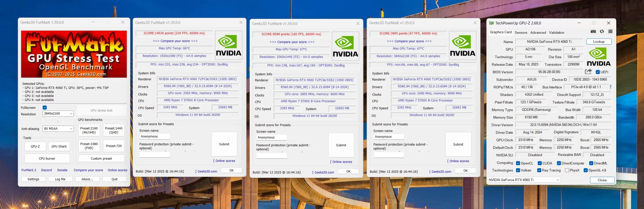Toggle the Fullscreen checkbox
The height and width of the screenshot is (209, 644).
tap(45, 108)
